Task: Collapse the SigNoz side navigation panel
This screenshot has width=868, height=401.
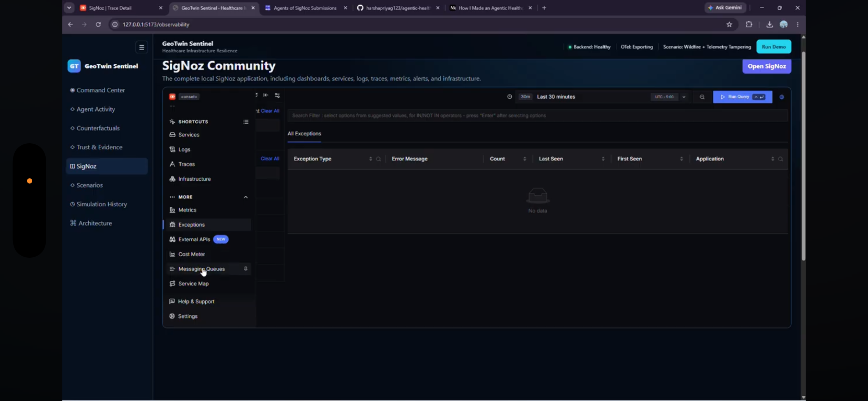Action: [x=266, y=95]
